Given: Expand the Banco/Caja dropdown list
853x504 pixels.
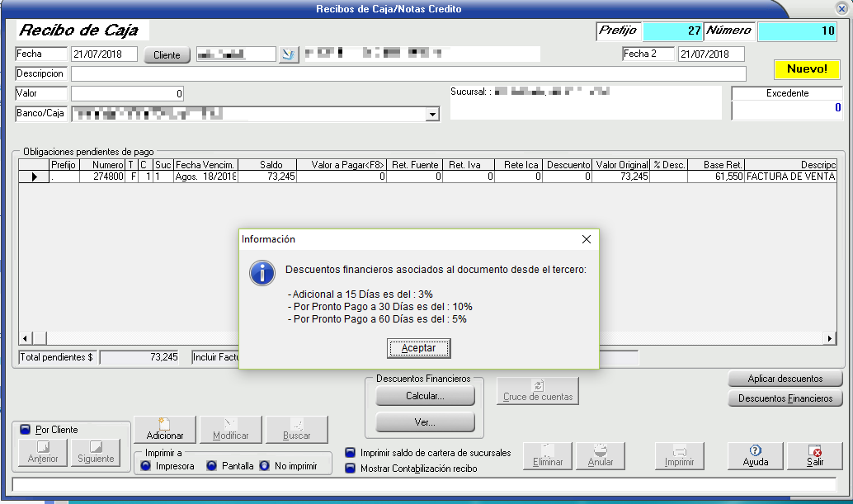Looking at the screenshot, I should [431, 115].
